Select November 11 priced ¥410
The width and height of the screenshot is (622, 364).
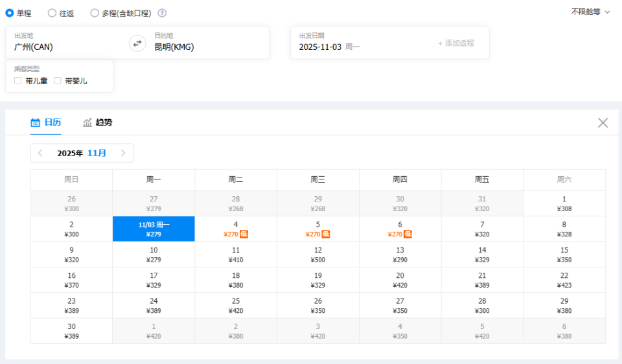click(236, 255)
